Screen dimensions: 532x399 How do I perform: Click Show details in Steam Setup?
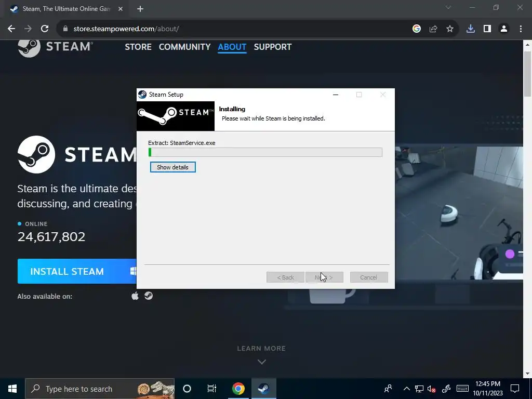pyautogui.click(x=172, y=167)
